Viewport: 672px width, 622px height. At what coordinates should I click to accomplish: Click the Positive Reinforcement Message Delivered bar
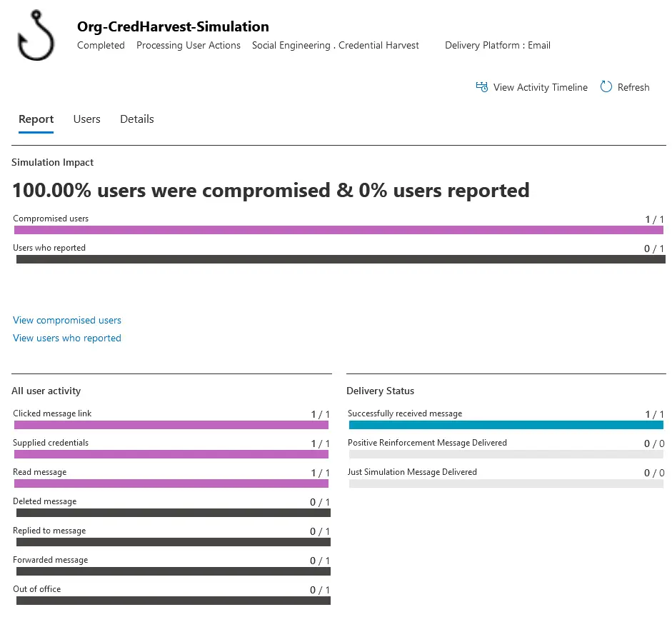click(x=505, y=454)
